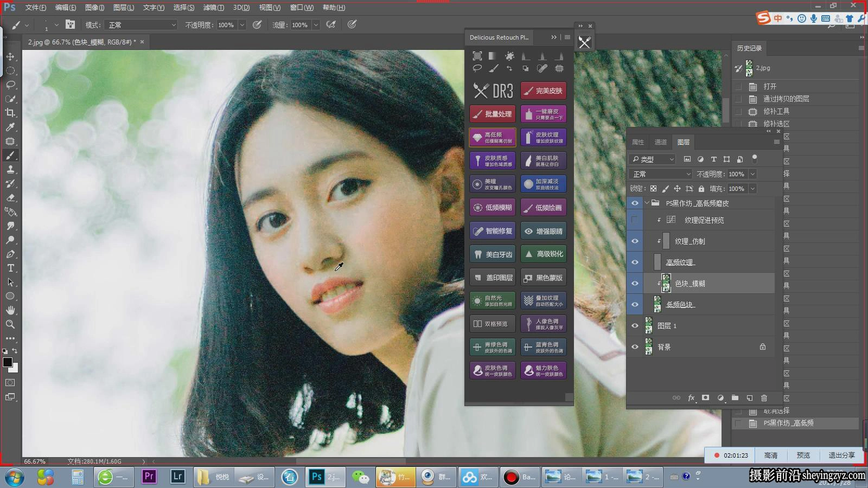
Task: Click the 智能修复 button
Action: coord(493,230)
